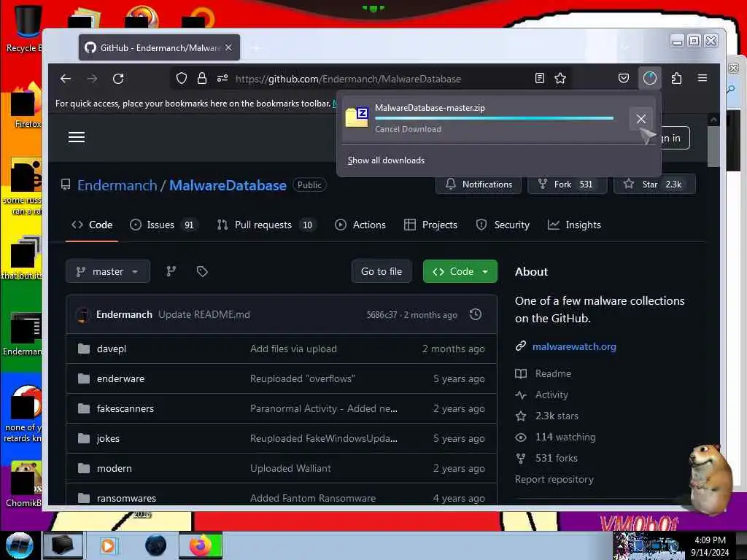Click Go to file button
The width and height of the screenshot is (747, 560).
(381, 271)
